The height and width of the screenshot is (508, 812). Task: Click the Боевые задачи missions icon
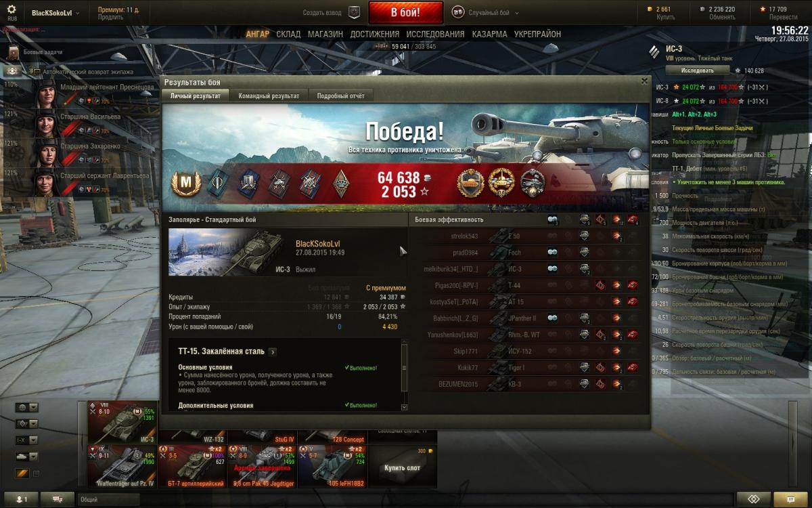pyautogui.click(x=14, y=52)
